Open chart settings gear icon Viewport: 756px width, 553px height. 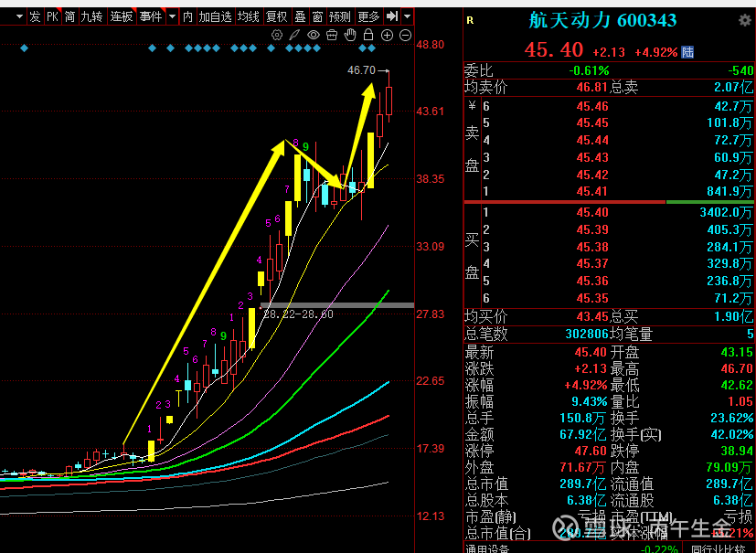277,35
